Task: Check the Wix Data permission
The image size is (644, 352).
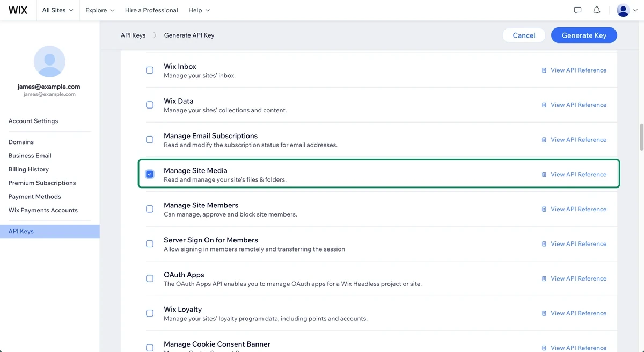Action: [x=150, y=105]
